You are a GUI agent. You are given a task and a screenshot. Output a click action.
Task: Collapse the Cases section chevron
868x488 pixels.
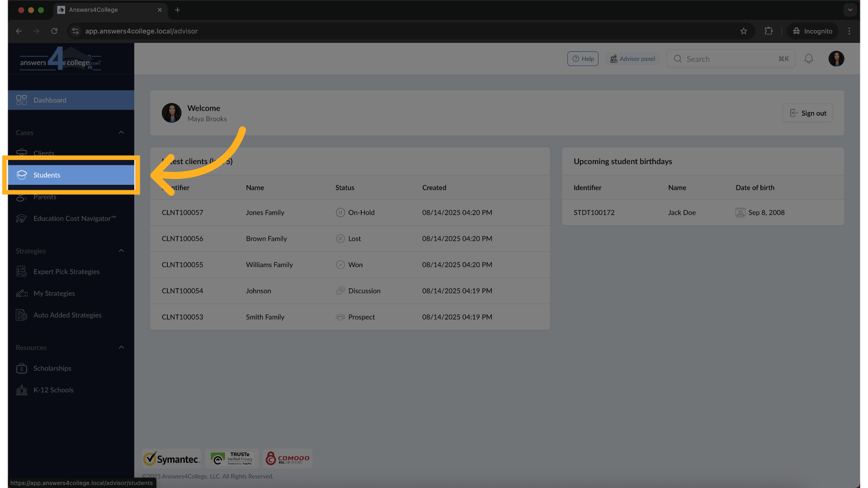121,132
